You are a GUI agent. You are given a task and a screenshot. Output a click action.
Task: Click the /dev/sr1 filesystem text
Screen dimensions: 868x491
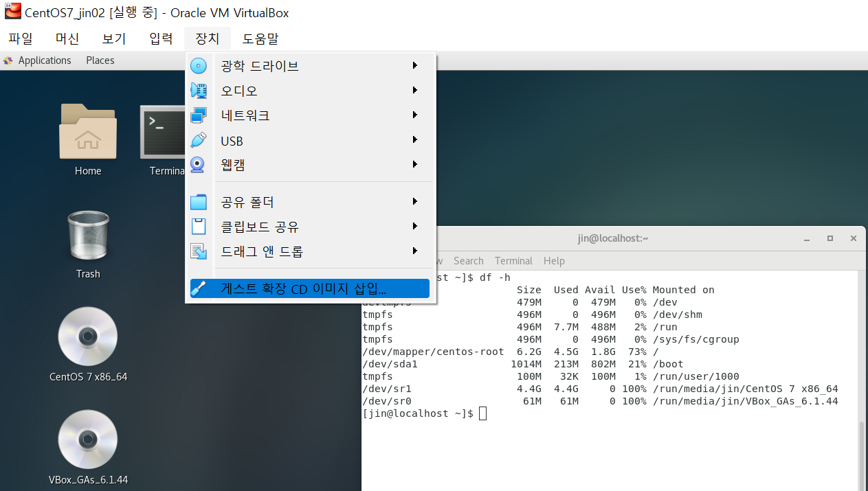(x=387, y=389)
